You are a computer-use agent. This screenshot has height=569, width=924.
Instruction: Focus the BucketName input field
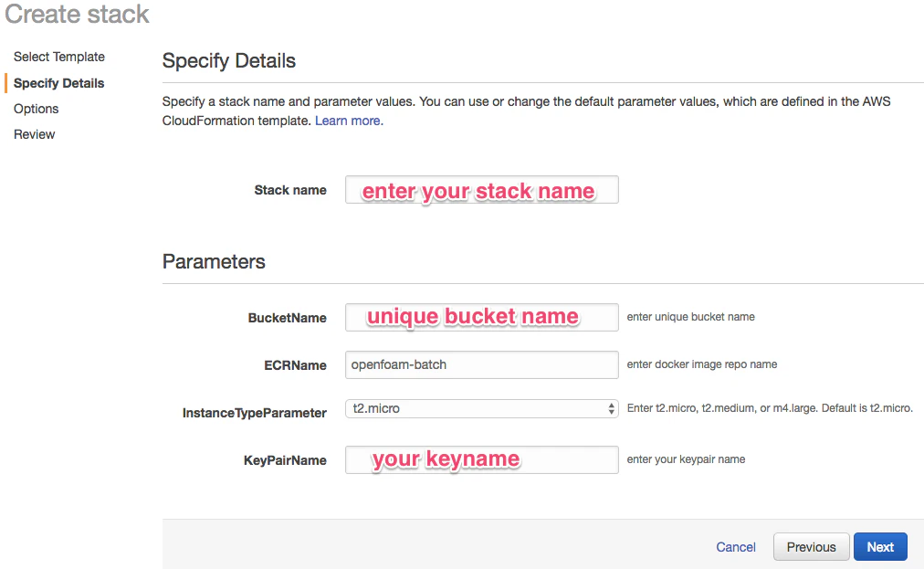tap(482, 317)
